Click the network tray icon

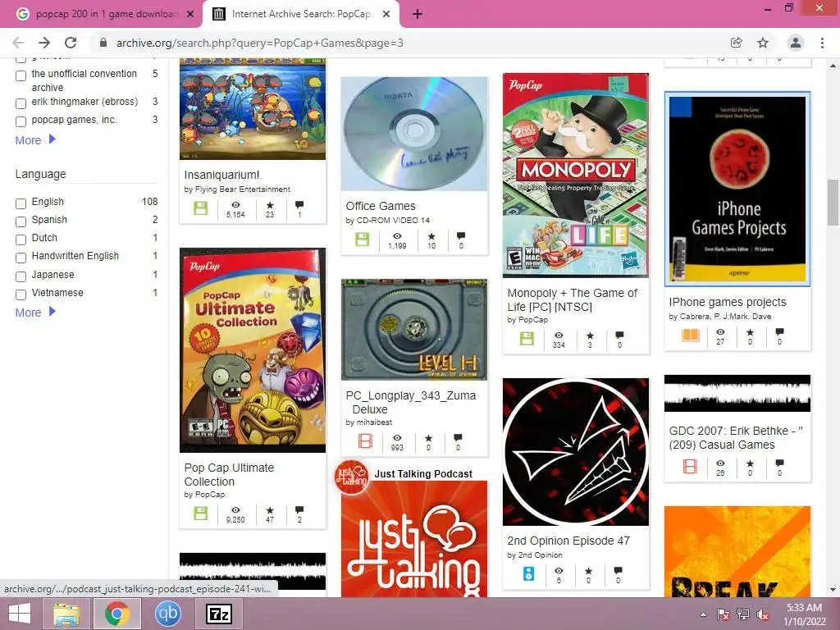(x=743, y=614)
